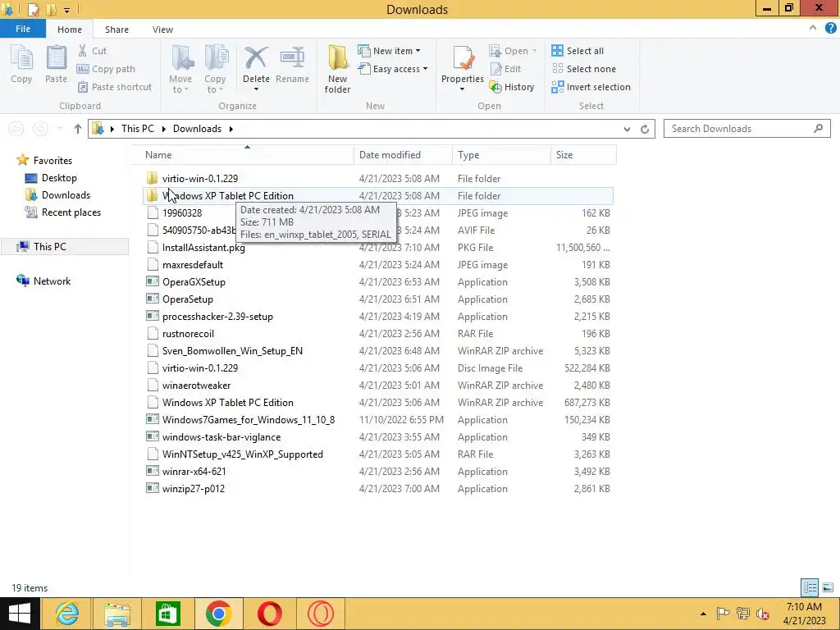840x630 pixels.
Task: Open the Windows Start button
Action: (x=20, y=614)
